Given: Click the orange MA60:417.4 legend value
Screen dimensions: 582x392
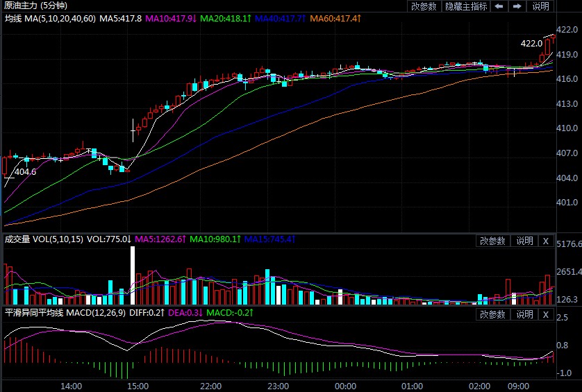Looking at the screenshot, I should (335, 18).
